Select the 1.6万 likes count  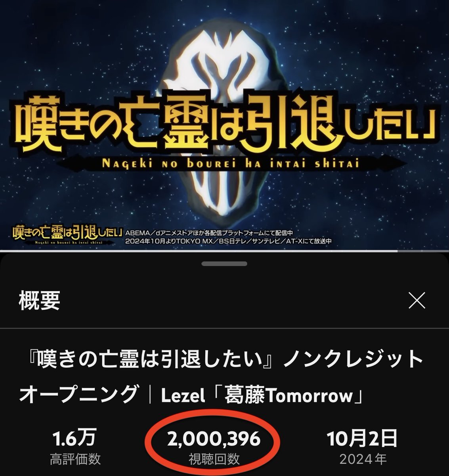point(75,439)
